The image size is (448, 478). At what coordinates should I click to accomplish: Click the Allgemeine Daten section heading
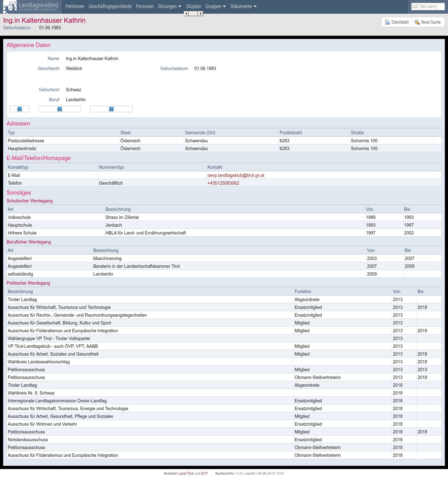[29, 45]
